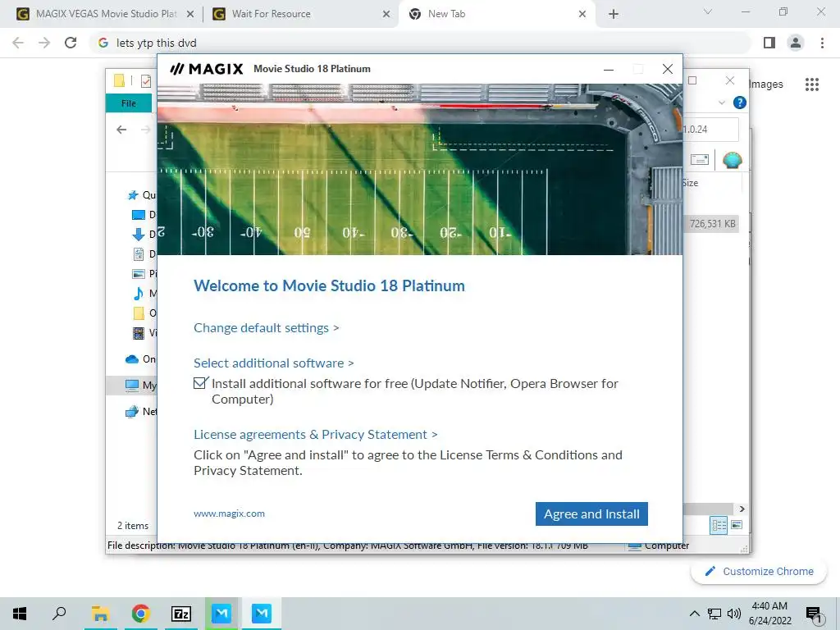The image size is (840, 630).
Task: Open a new Chrome tab
Action: 614,15
